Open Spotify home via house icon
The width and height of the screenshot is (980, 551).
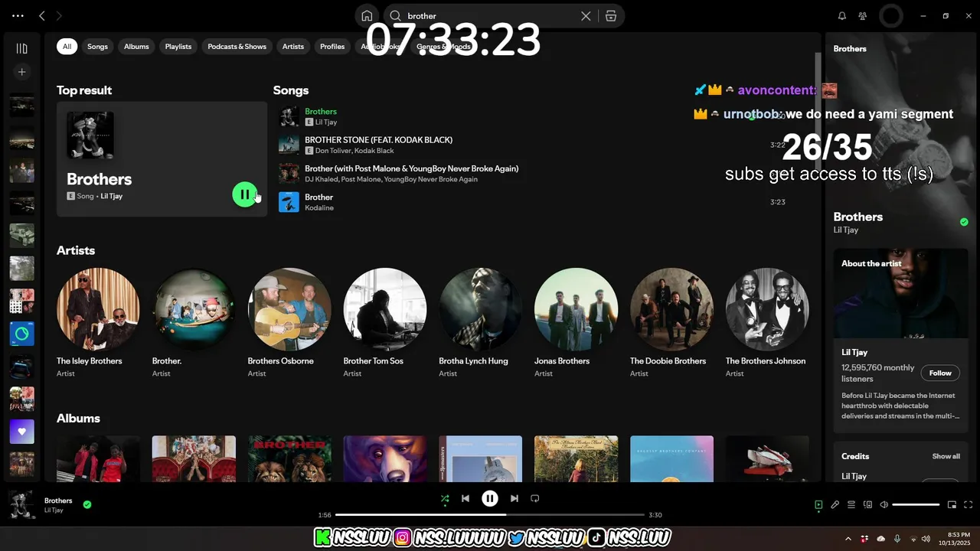(x=367, y=16)
